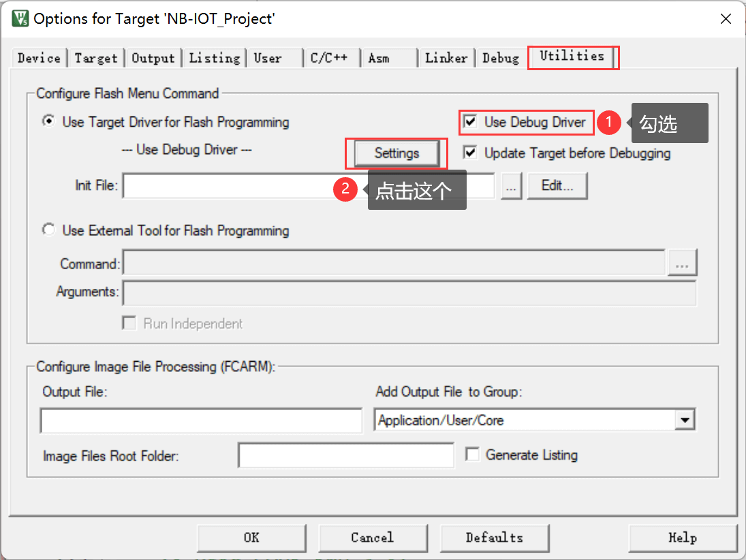Expand the Add Output File to Group dropdown

(684, 420)
